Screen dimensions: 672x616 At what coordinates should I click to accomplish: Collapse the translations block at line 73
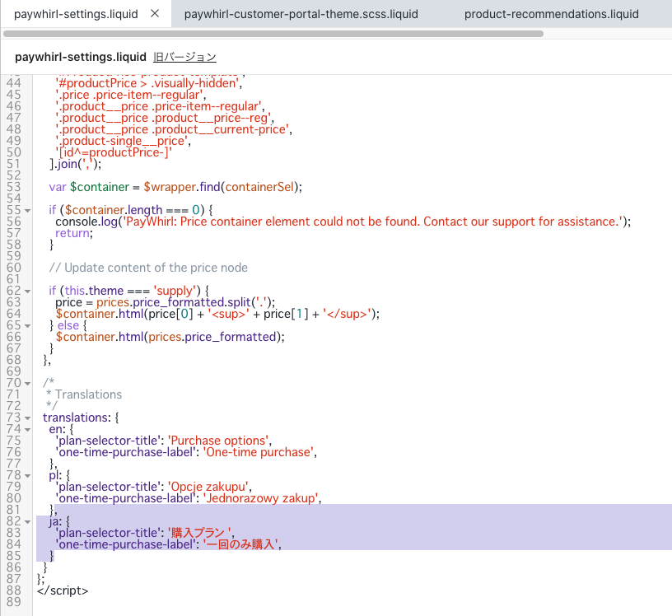[x=27, y=418]
